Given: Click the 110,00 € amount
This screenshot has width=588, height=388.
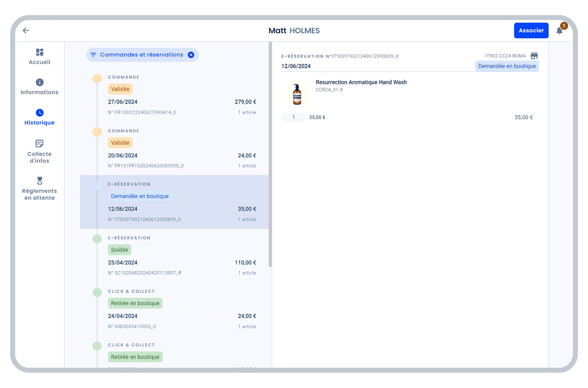Looking at the screenshot, I should [x=245, y=263].
